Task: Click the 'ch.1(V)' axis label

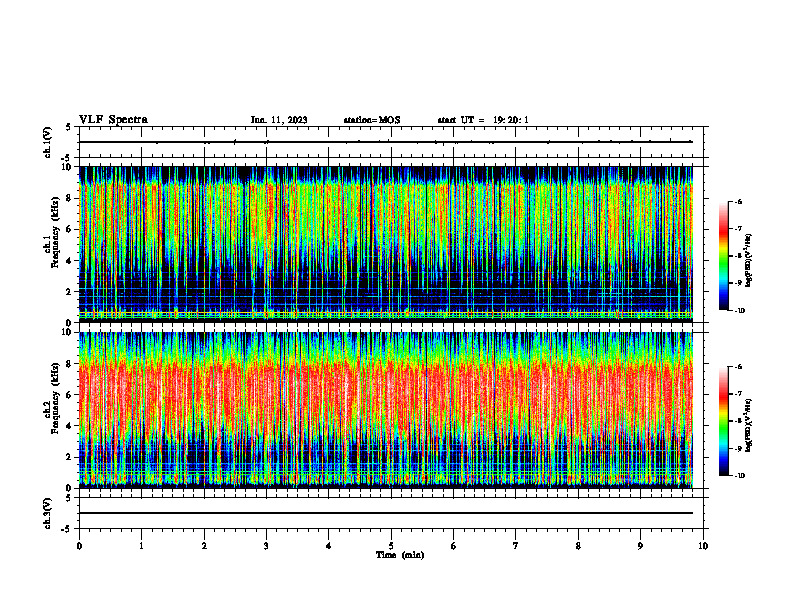Action: click(x=48, y=142)
